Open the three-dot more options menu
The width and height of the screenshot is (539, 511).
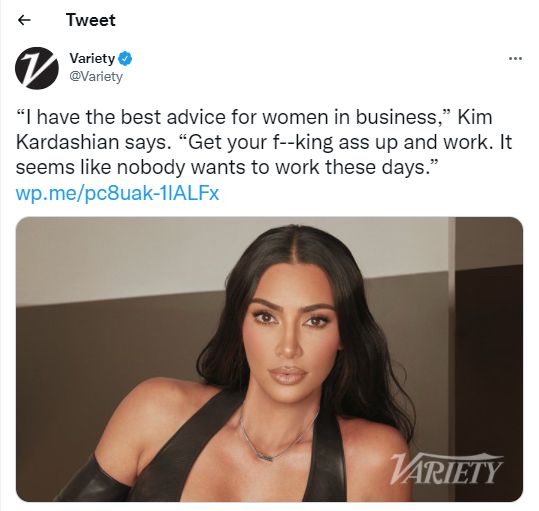pos(515,59)
